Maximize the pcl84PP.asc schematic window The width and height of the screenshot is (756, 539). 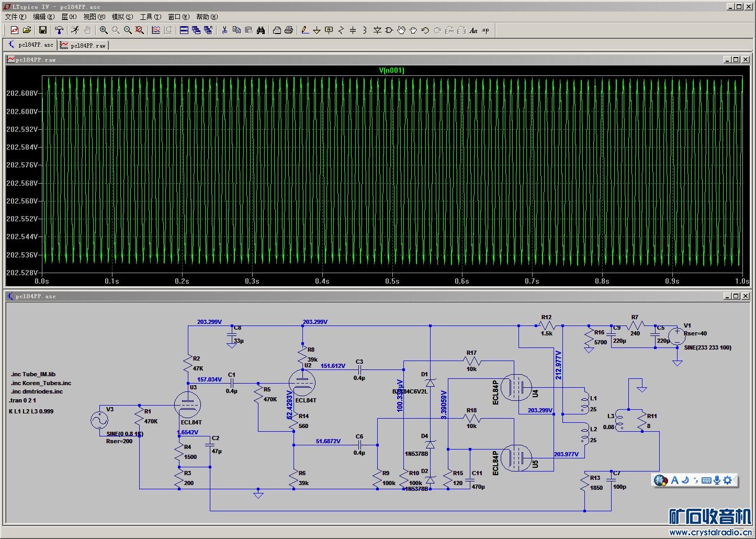(736, 296)
